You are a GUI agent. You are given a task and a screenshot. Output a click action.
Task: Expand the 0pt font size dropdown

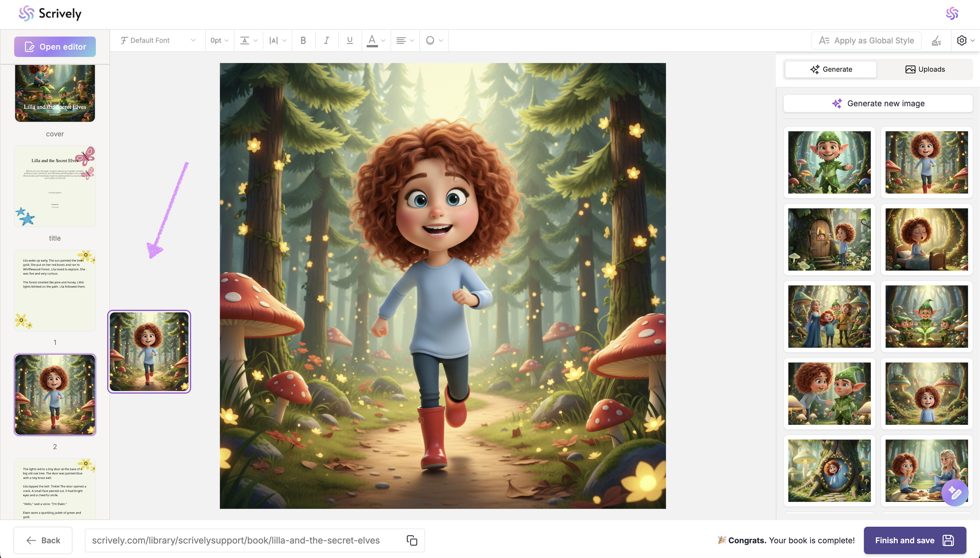[219, 40]
